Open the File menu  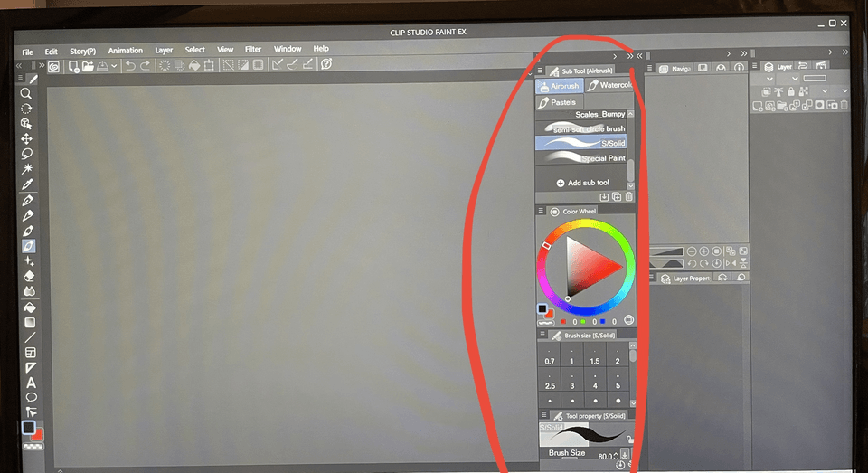tap(27, 52)
